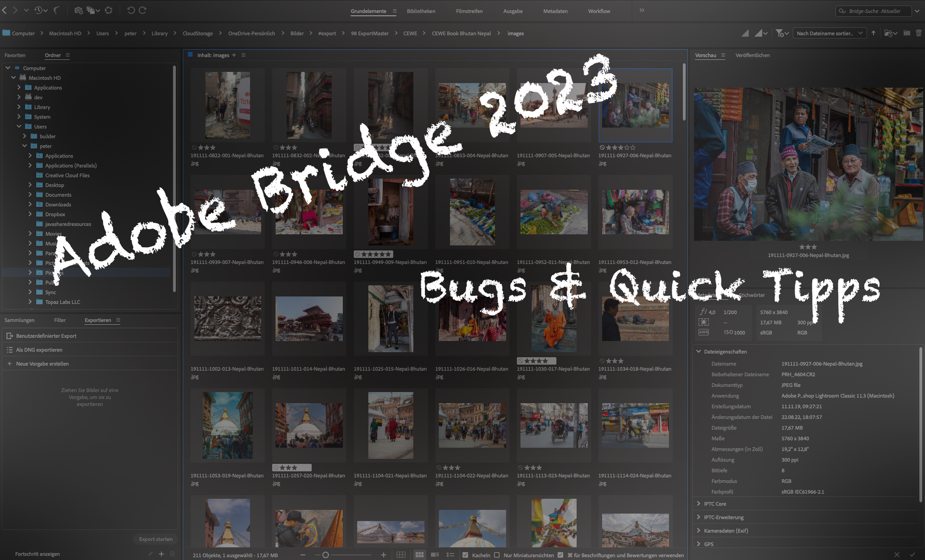Open the Nach Dateiname sortieren dropdown

pos(829,33)
